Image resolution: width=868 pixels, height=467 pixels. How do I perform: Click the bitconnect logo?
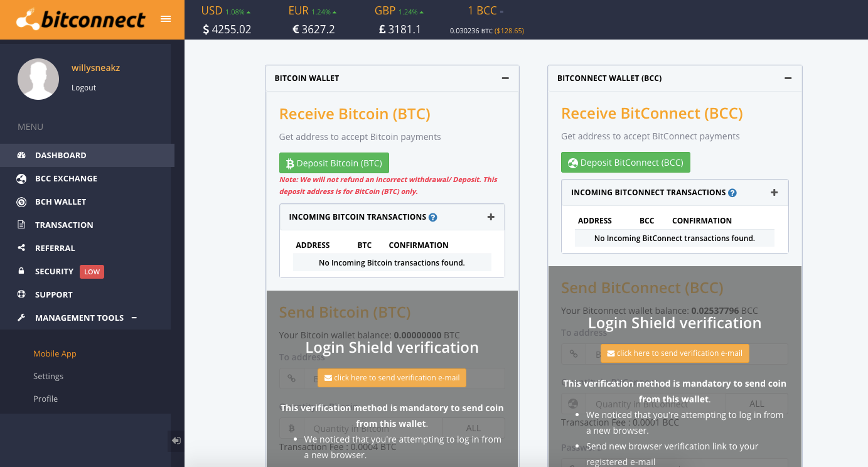pos(80,19)
